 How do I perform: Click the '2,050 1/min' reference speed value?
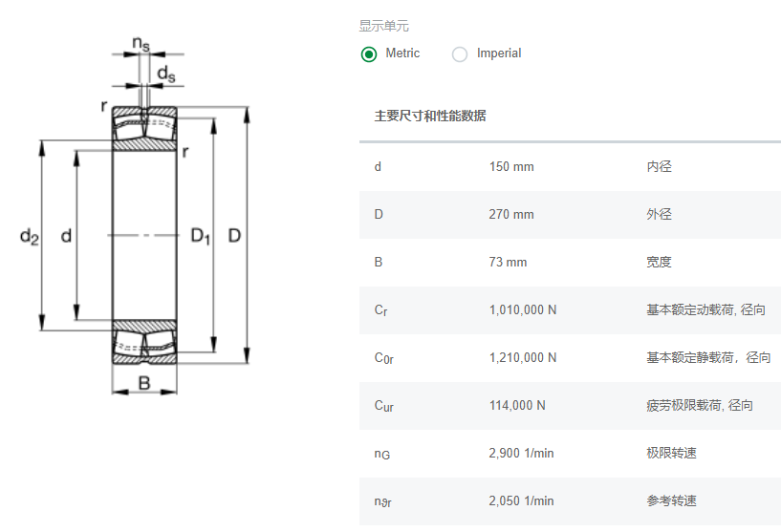[x=522, y=501]
